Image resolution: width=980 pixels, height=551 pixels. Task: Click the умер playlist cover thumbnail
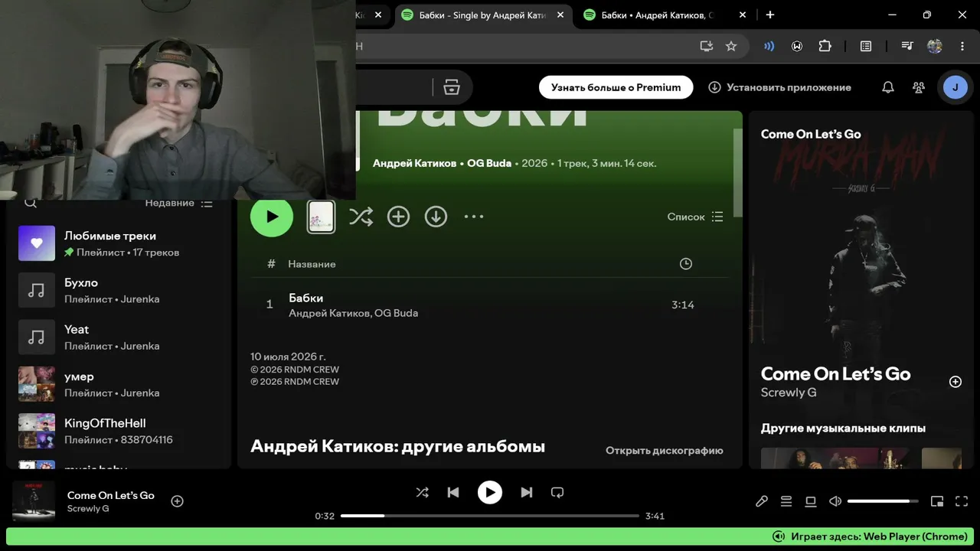coord(37,384)
